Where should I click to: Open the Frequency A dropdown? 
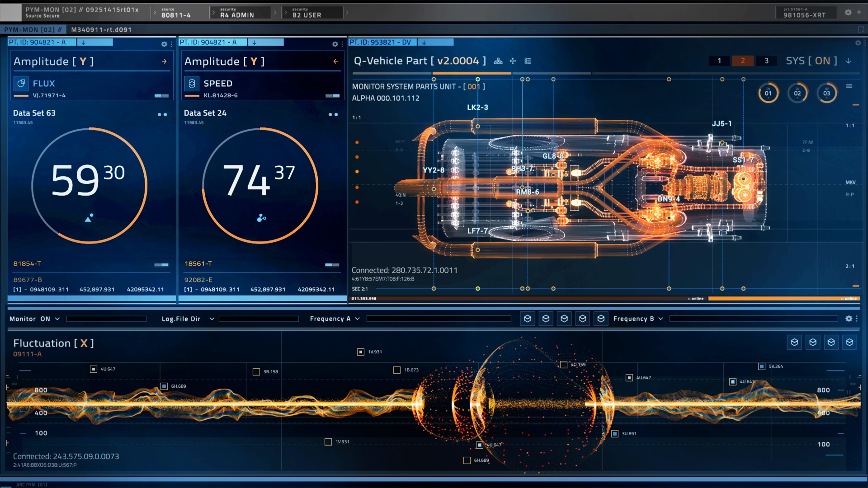[357, 319]
